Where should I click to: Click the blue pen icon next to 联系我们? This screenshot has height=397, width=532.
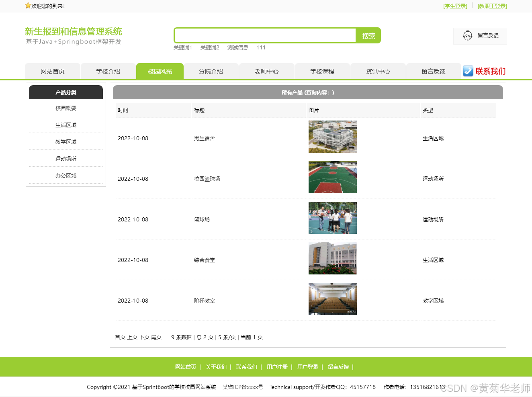[x=468, y=71]
